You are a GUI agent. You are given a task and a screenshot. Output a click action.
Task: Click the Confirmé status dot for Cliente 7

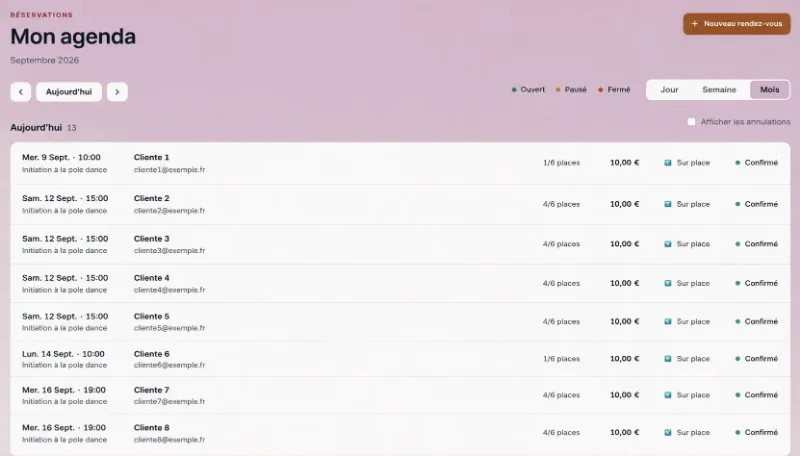738,395
